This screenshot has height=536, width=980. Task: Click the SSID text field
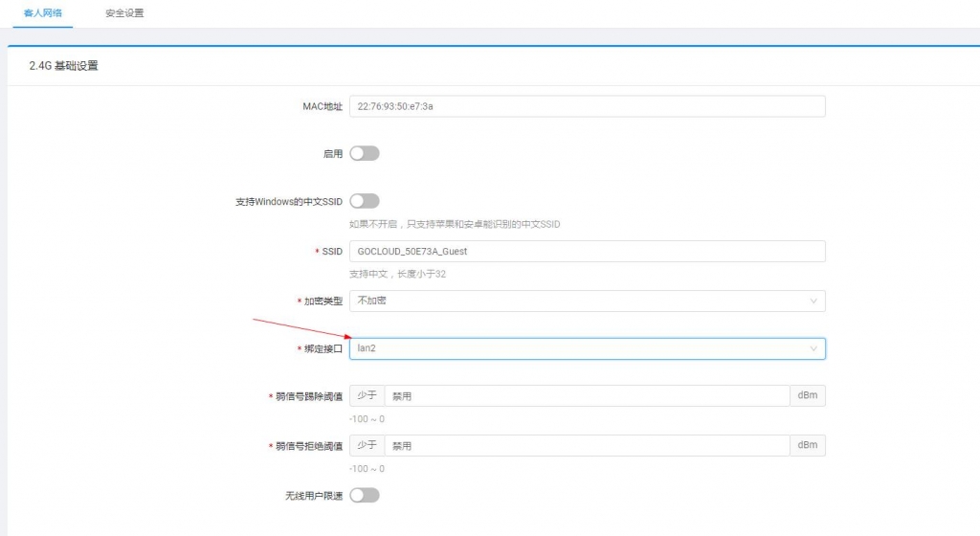[x=586, y=251]
